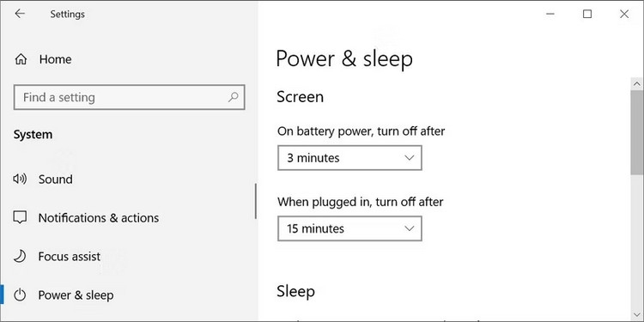Select Power & sleep in sidebar

point(76,295)
